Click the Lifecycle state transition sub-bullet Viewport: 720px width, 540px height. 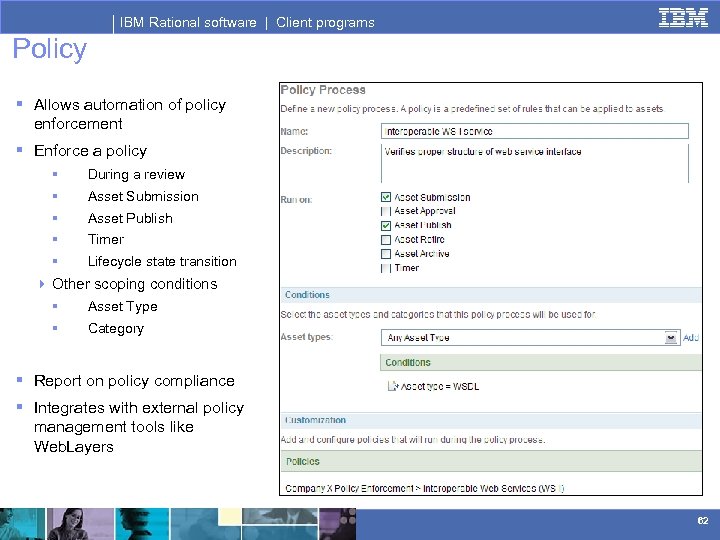[162, 262]
